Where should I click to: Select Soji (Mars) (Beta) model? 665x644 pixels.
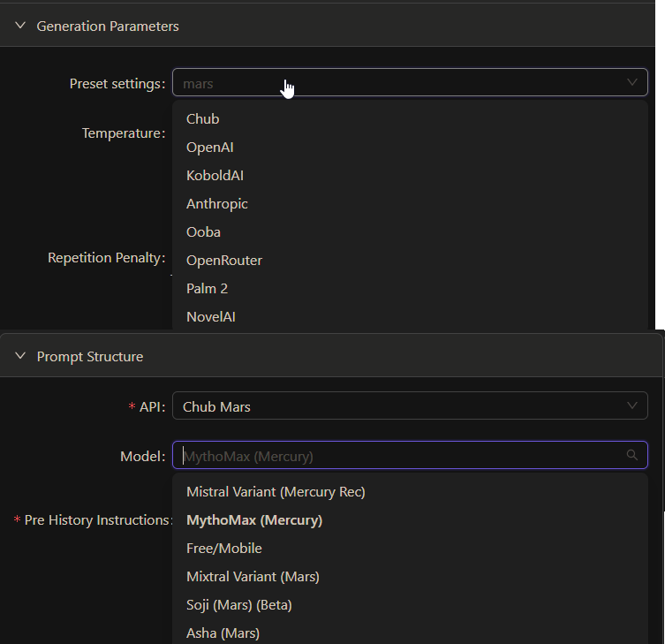tap(239, 605)
